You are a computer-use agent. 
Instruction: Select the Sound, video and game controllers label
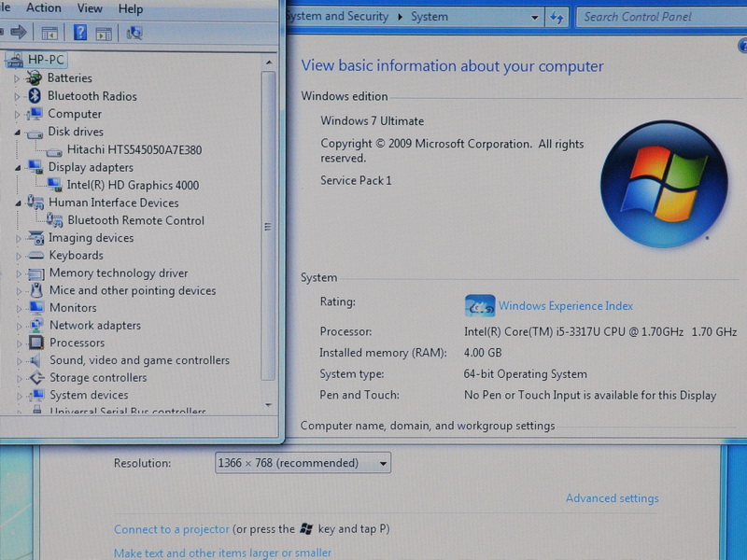point(139,360)
